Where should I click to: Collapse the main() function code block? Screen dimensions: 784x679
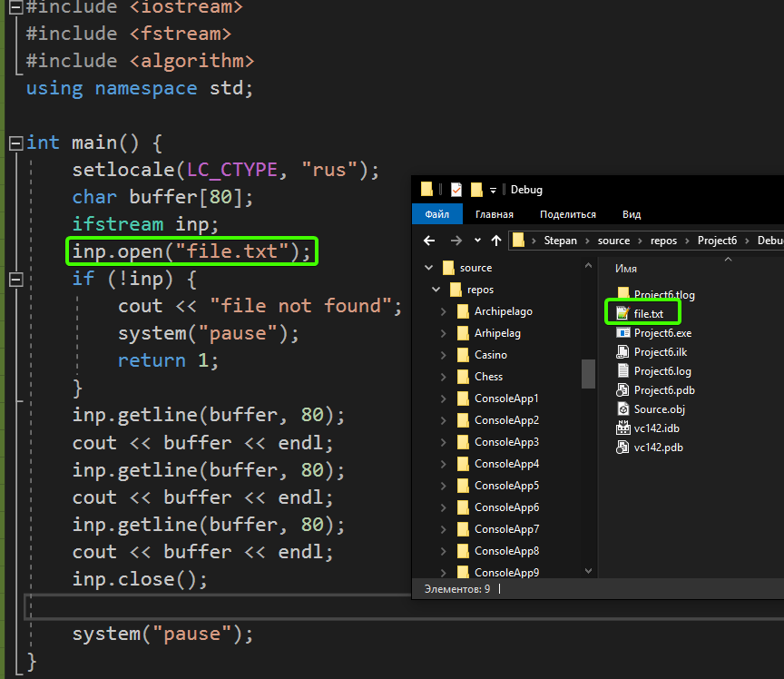(x=15, y=143)
